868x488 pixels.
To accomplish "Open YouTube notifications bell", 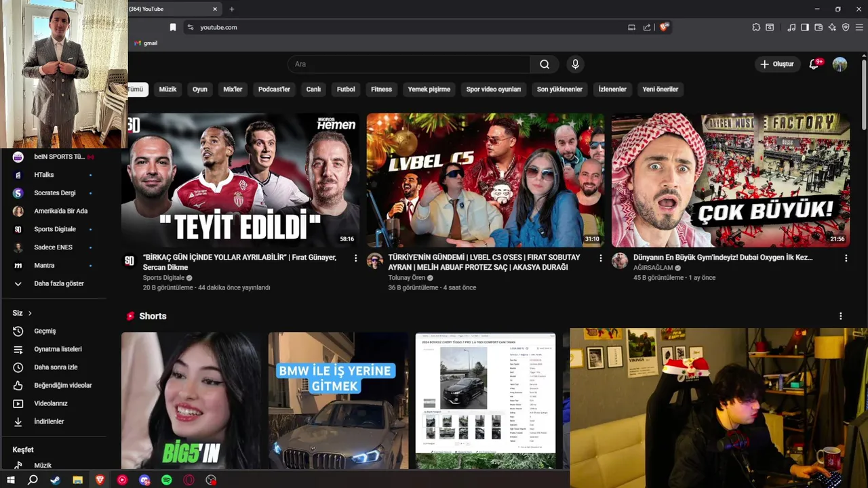I will [814, 64].
